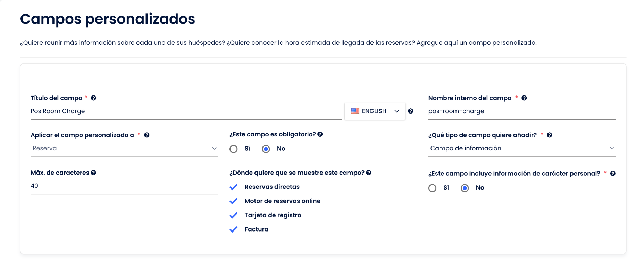Screen dimensions: 644x260
Task: Choose No for personal information question
Action: (x=465, y=188)
